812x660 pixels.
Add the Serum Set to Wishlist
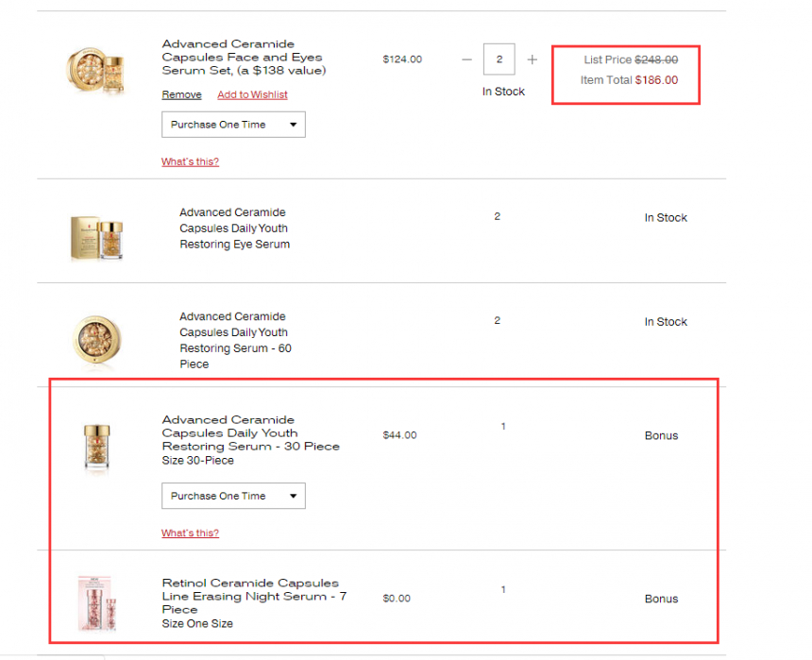(252, 94)
